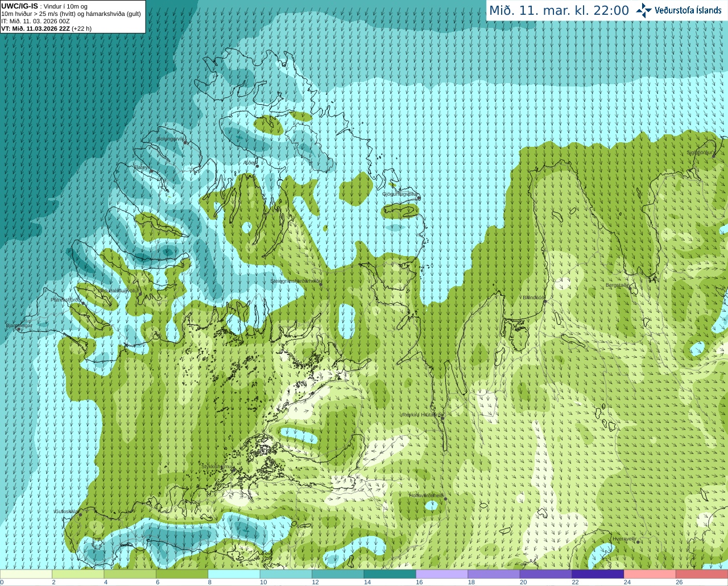
Task: Pick the lavender 16–18 legend swatch
Action: point(442,574)
